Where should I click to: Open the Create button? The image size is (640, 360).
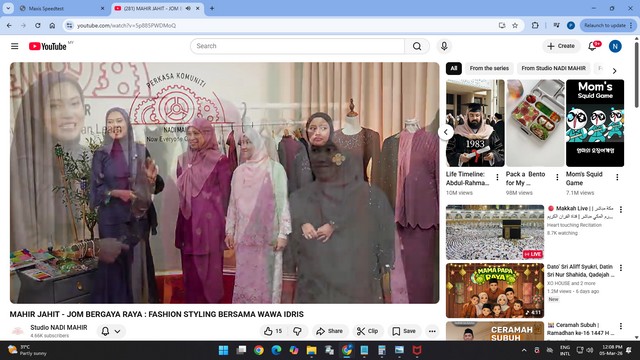(x=561, y=46)
